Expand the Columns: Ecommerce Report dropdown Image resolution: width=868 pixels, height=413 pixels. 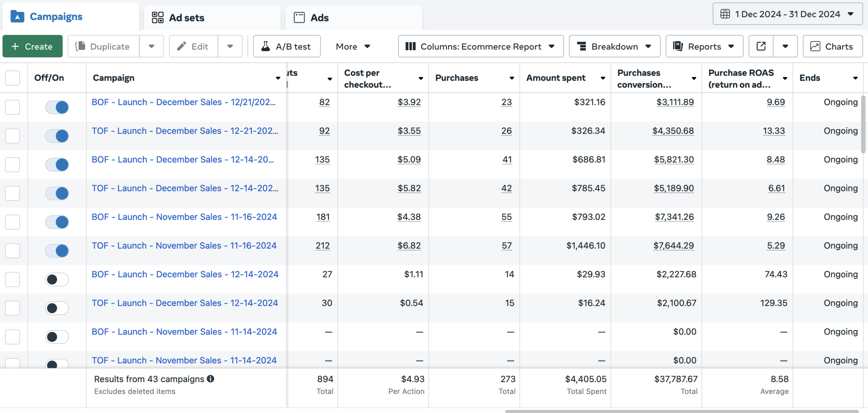point(480,46)
